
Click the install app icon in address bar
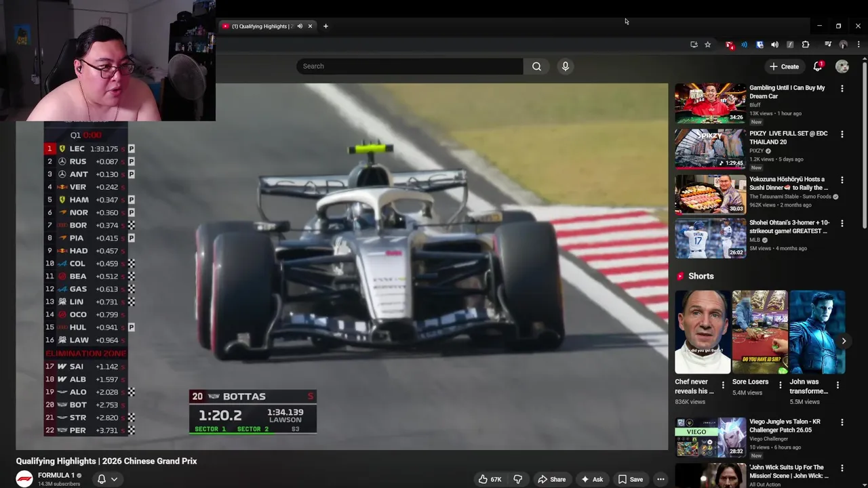(694, 45)
